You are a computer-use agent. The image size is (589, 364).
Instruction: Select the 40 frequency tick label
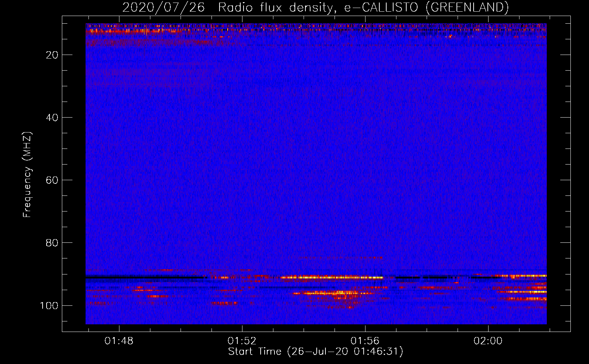click(x=52, y=118)
